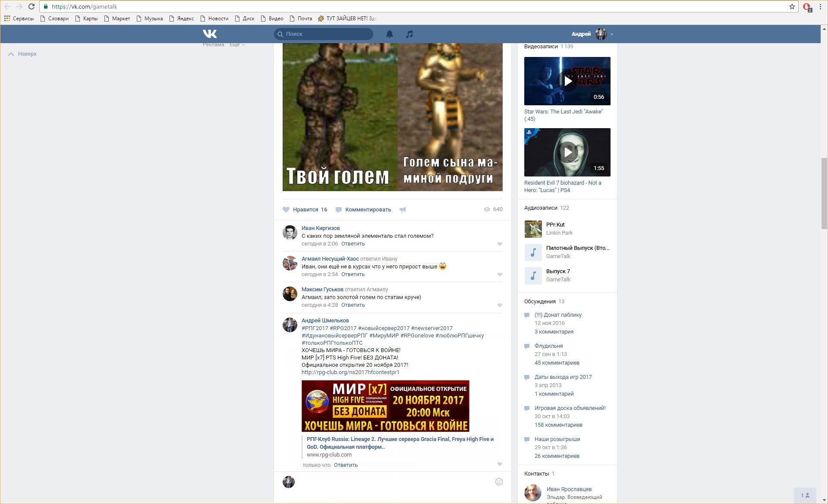Open Chrome three-dot menu

pos(820,6)
